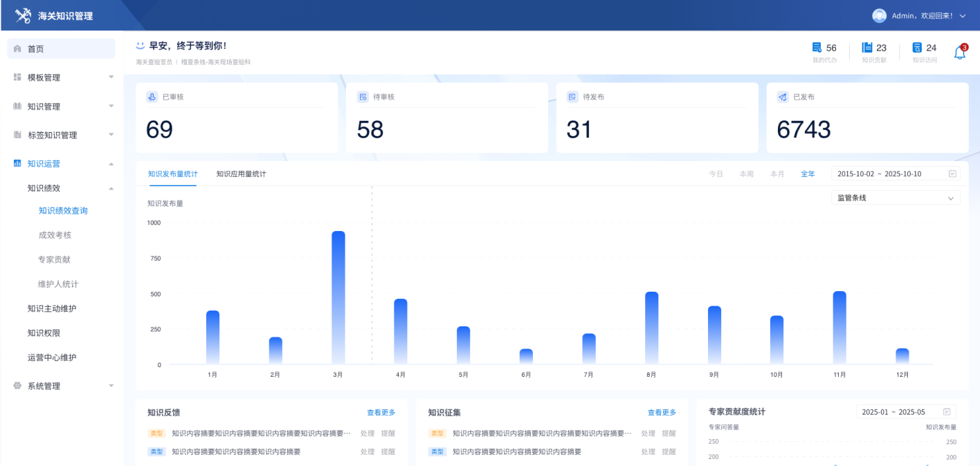Click the 知识运营 chart icon
The width and height of the screenshot is (980, 466).
[x=17, y=164]
